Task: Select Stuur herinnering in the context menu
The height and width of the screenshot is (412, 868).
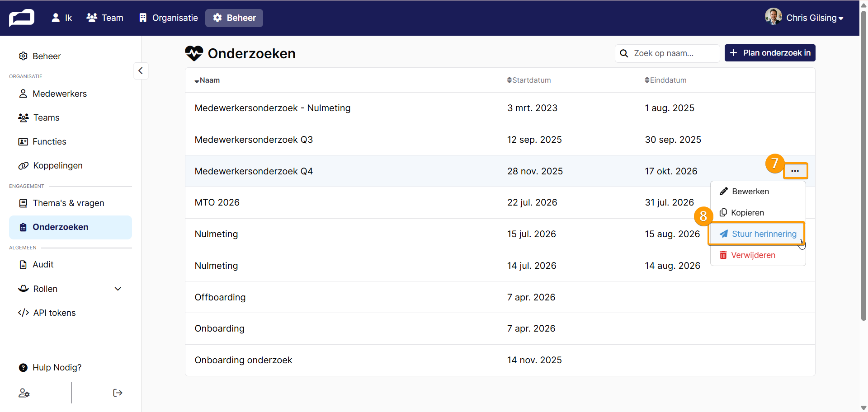Action: coord(758,234)
